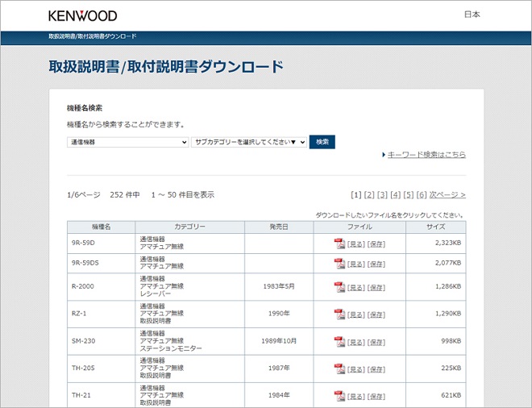
Task: Go to results page 2
Action: point(369,195)
